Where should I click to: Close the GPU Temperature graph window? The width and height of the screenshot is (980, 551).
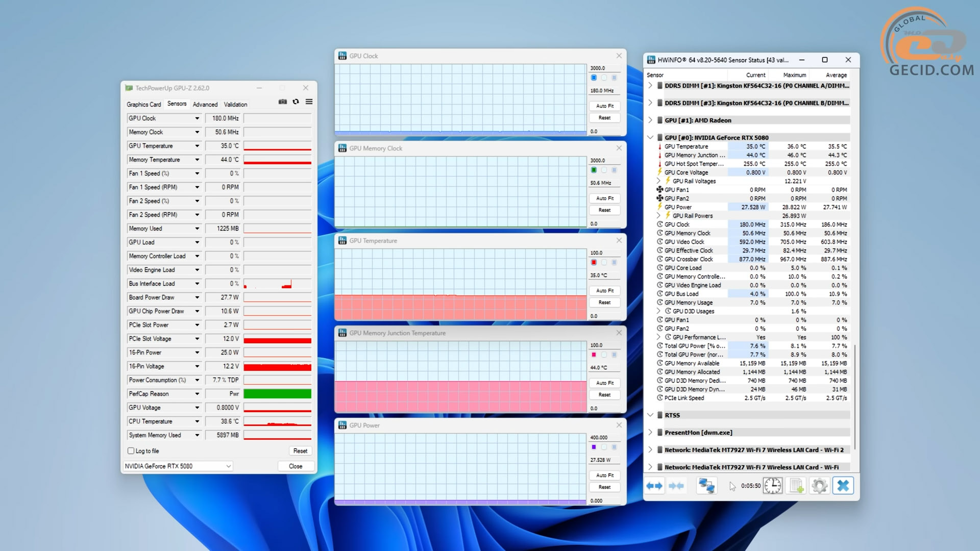click(619, 240)
